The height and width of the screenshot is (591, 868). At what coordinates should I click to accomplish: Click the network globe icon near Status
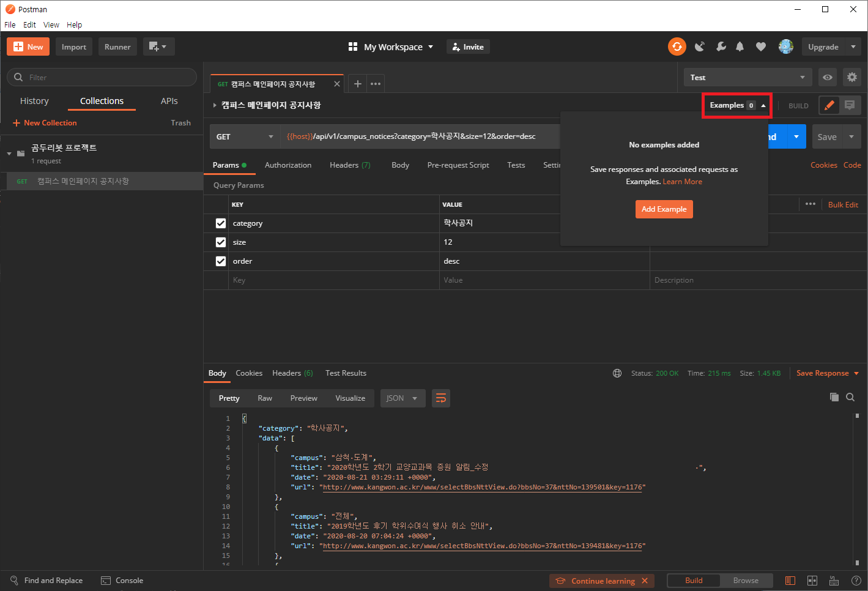coord(617,373)
